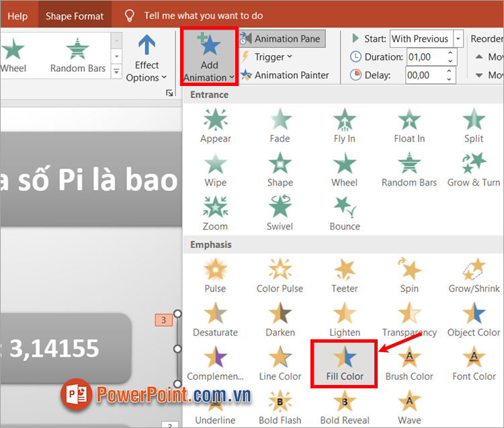The width and height of the screenshot is (504, 428).
Task: Apply the Swivel entrance animation
Action: click(280, 214)
